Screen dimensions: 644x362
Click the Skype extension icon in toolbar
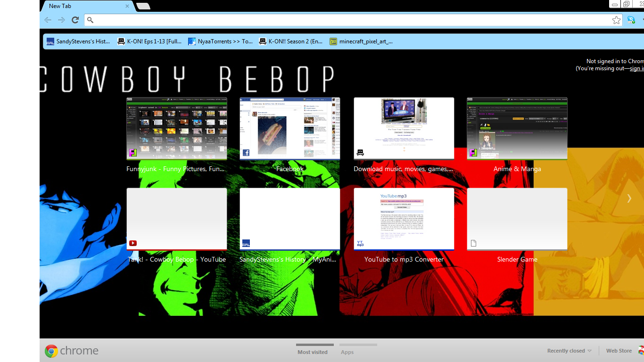pyautogui.click(x=631, y=20)
